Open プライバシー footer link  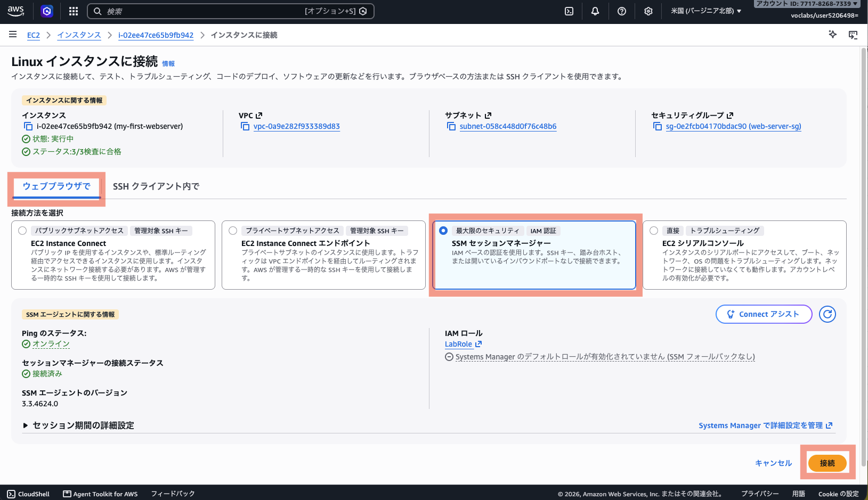760,494
